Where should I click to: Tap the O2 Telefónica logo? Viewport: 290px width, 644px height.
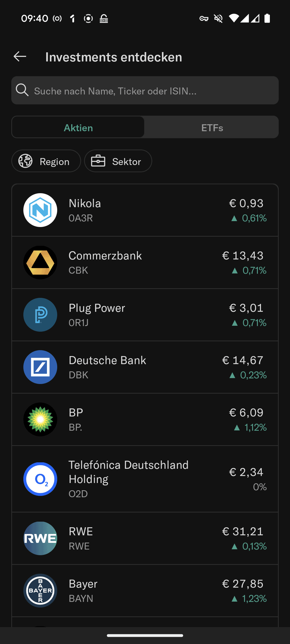pos(40,479)
